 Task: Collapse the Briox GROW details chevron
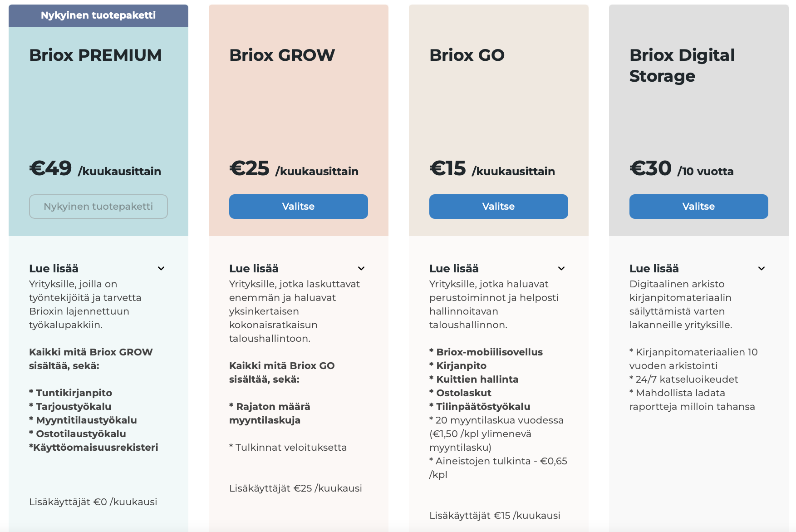(361, 268)
